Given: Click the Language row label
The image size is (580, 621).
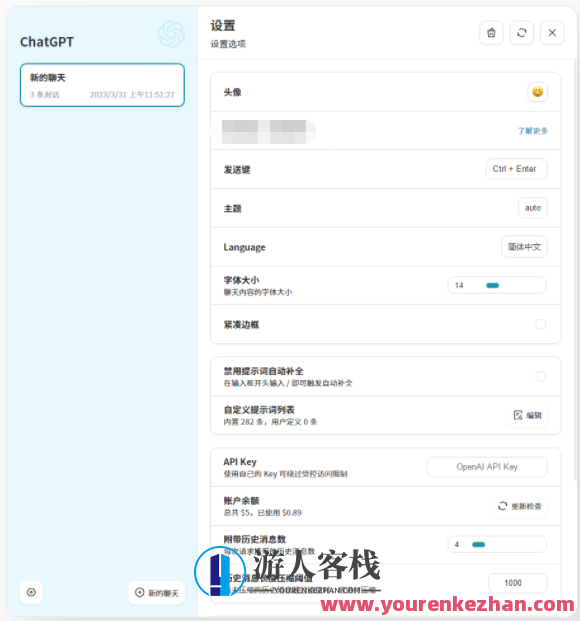Looking at the screenshot, I should 244,248.
